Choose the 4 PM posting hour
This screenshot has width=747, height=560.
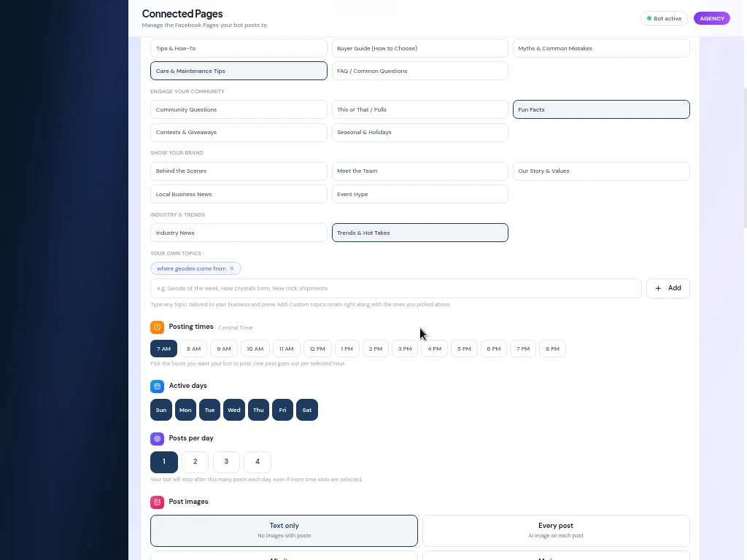(x=435, y=349)
